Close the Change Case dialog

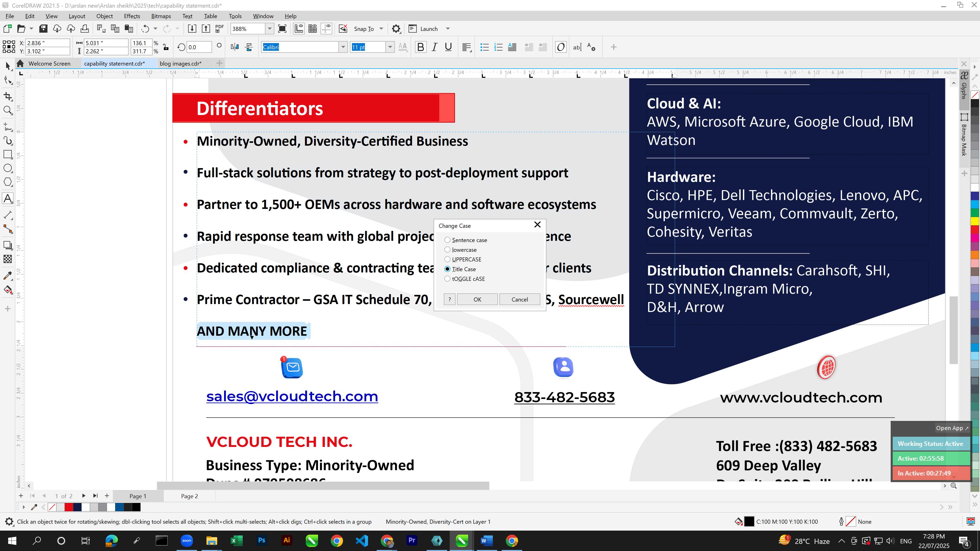point(537,225)
